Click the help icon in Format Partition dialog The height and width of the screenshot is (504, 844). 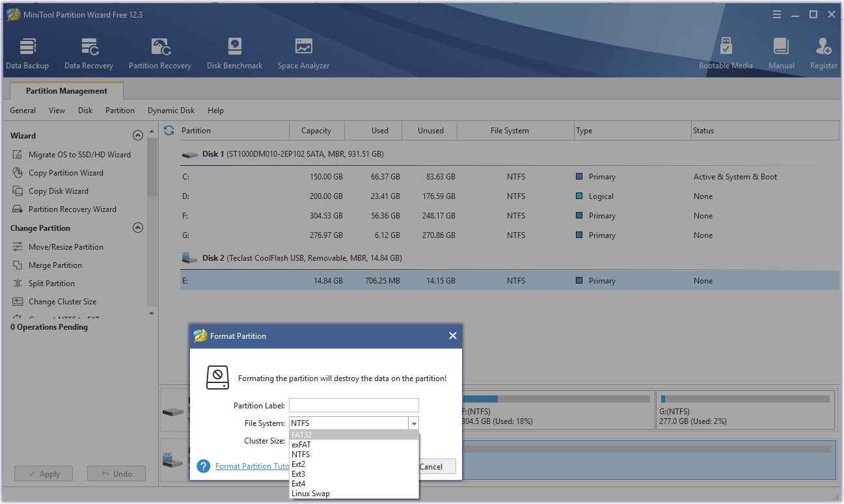click(x=204, y=466)
